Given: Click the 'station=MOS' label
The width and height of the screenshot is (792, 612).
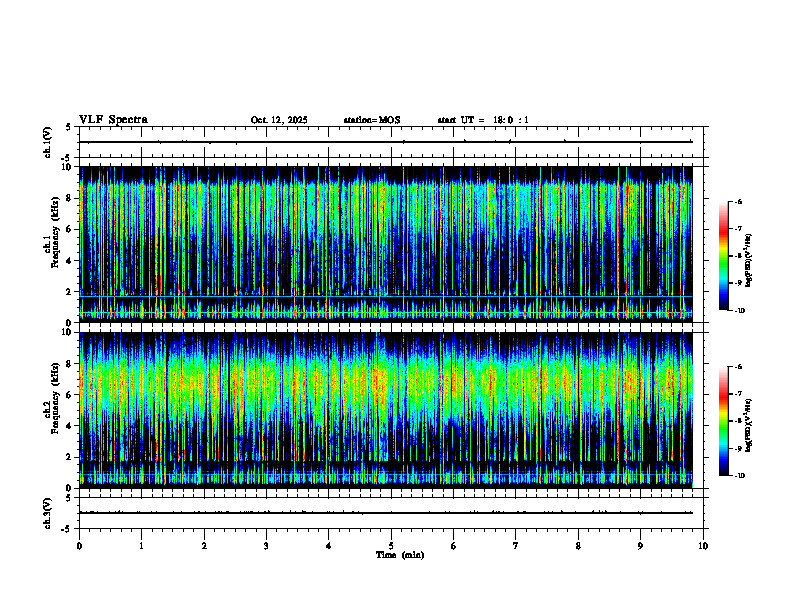Looking at the screenshot, I should 372,120.
